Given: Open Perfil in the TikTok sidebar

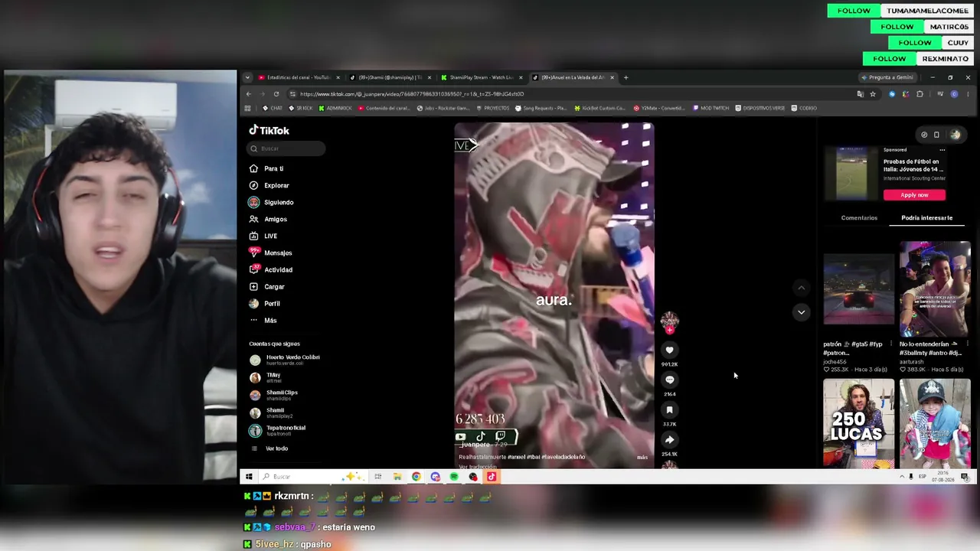Looking at the screenshot, I should click(x=265, y=303).
